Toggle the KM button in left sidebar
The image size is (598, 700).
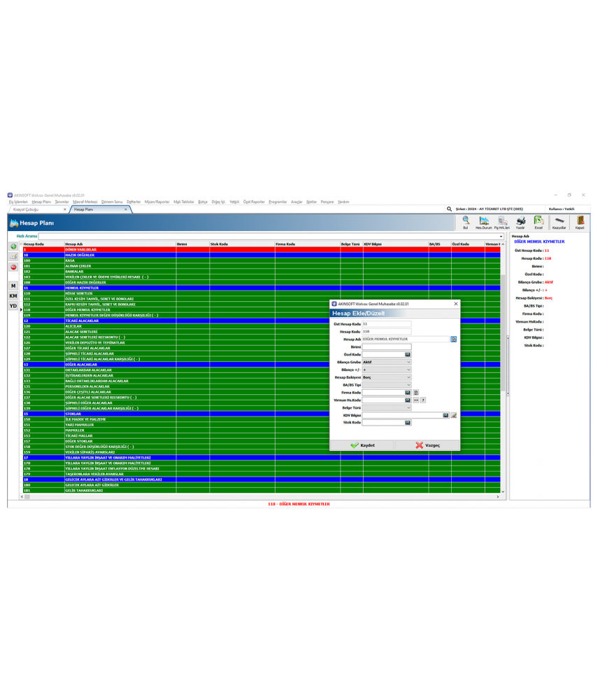pos(13,296)
